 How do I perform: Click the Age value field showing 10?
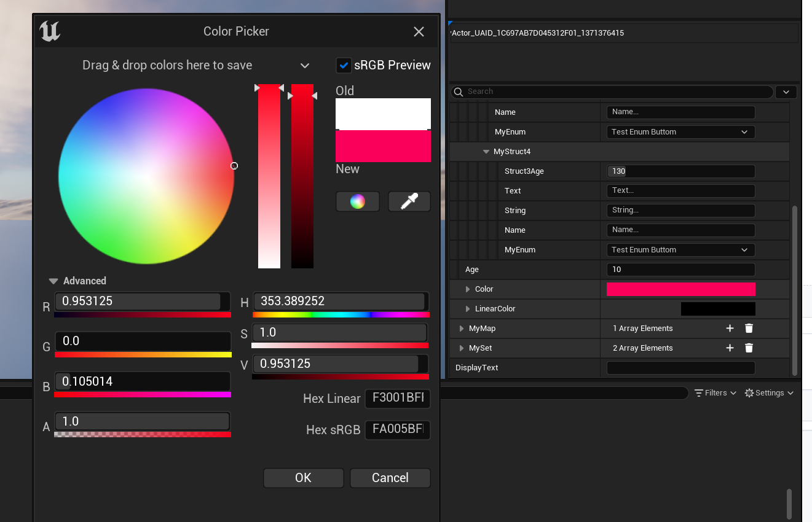[x=680, y=270]
